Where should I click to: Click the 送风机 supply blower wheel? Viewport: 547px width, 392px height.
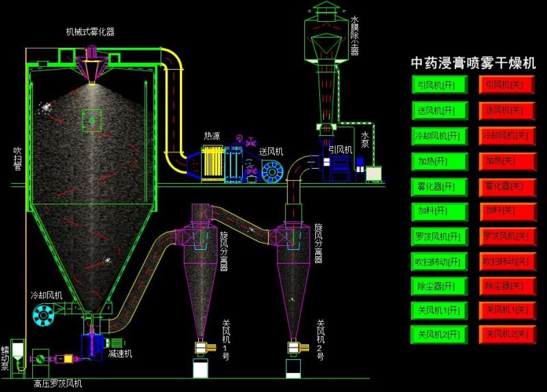273,172
